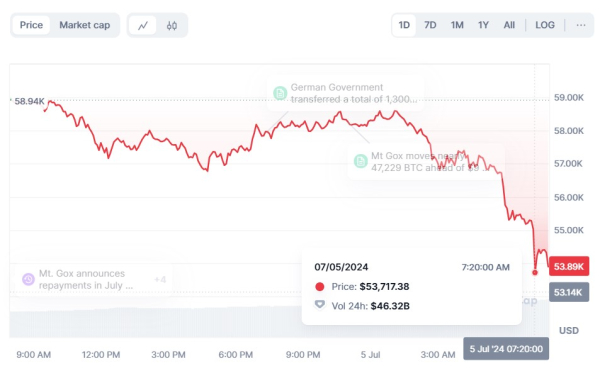Open the three-dot more options menu
This screenshot has width=600, height=371.
[580, 25]
